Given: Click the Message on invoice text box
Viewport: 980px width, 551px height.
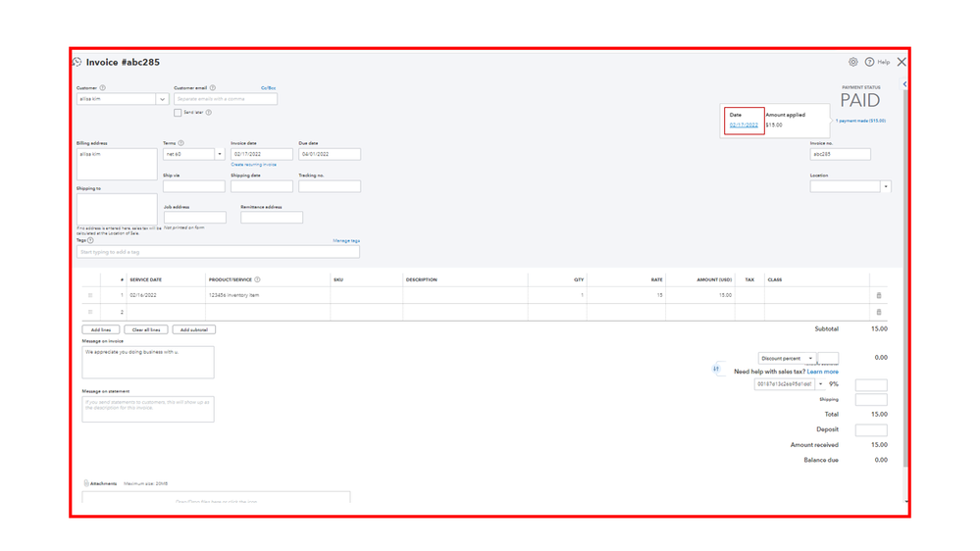Looking at the screenshot, I should click(148, 363).
